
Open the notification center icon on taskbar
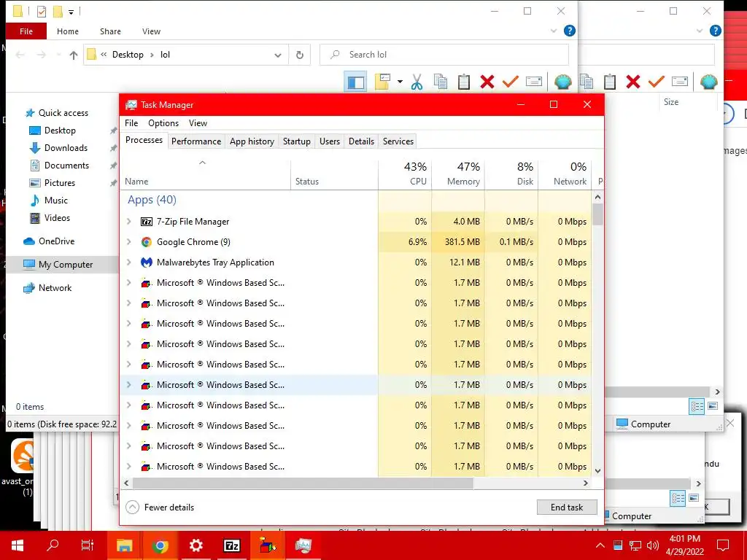click(723, 545)
